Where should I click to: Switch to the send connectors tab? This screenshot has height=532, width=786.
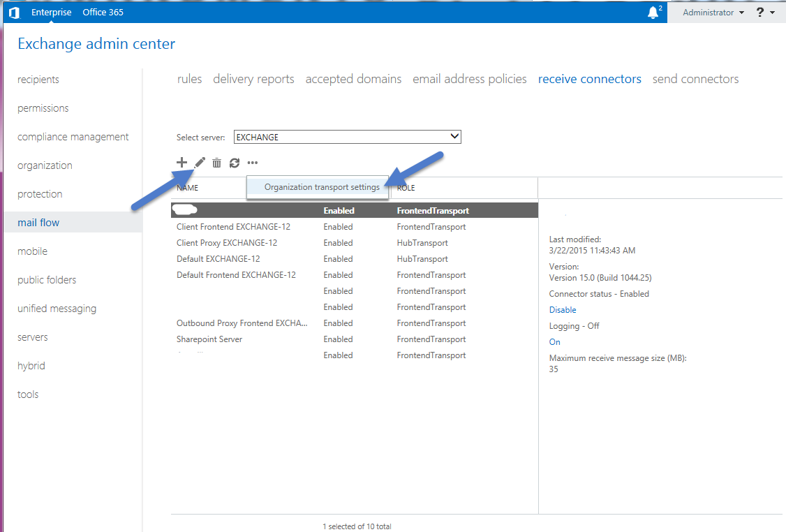pyautogui.click(x=695, y=79)
